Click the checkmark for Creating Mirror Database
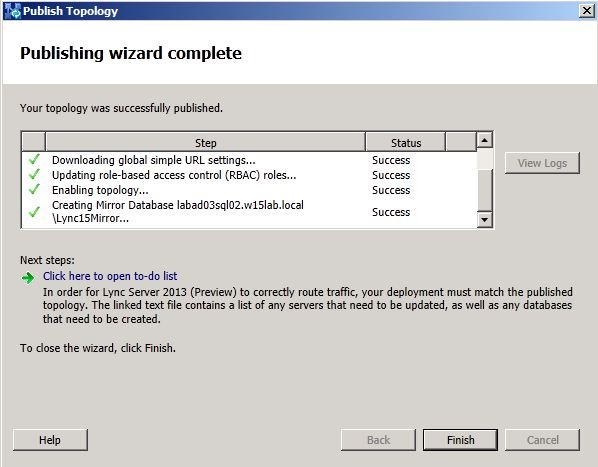The height and width of the screenshot is (467, 598). tap(34, 212)
